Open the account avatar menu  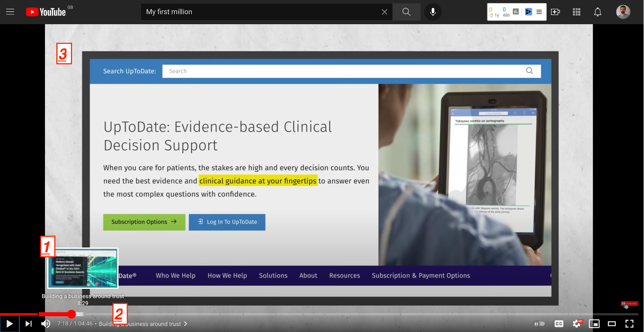point(623,12)
